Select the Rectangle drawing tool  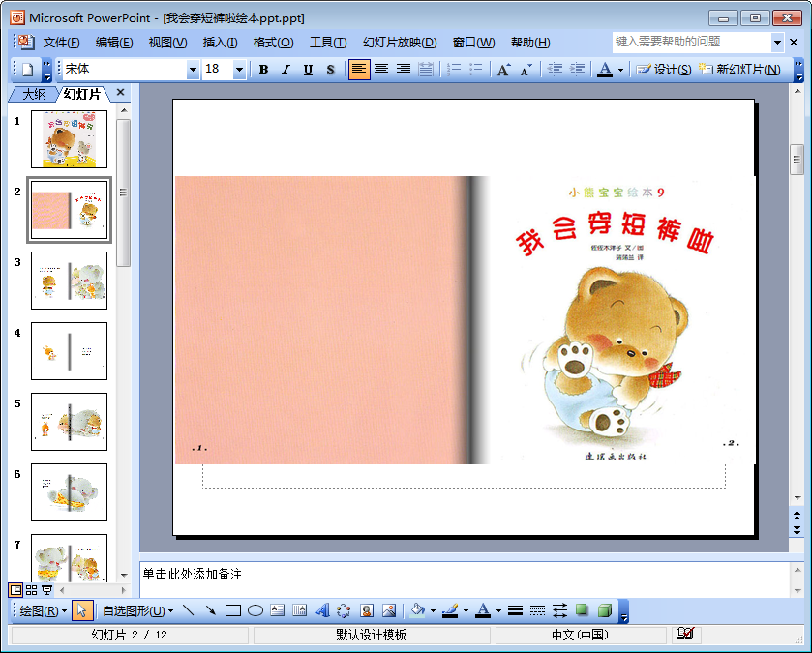click(232, 611)
